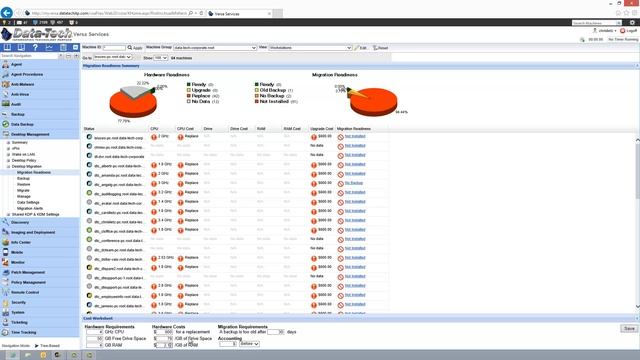The height and width of the screenshot is (360, 640).
Task: Click the Upgrade Cost column header
Action: coord(322,129)
